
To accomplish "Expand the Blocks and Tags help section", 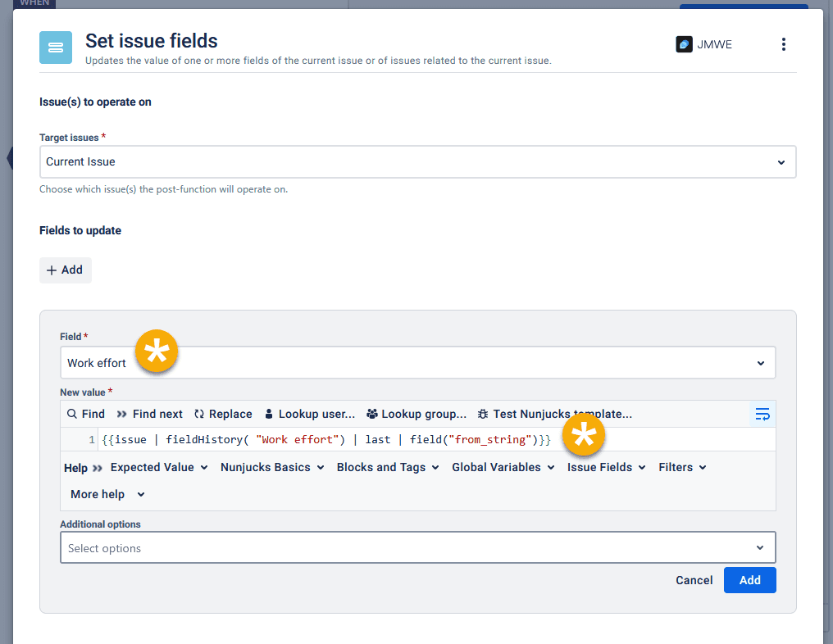I will [388, 468].
